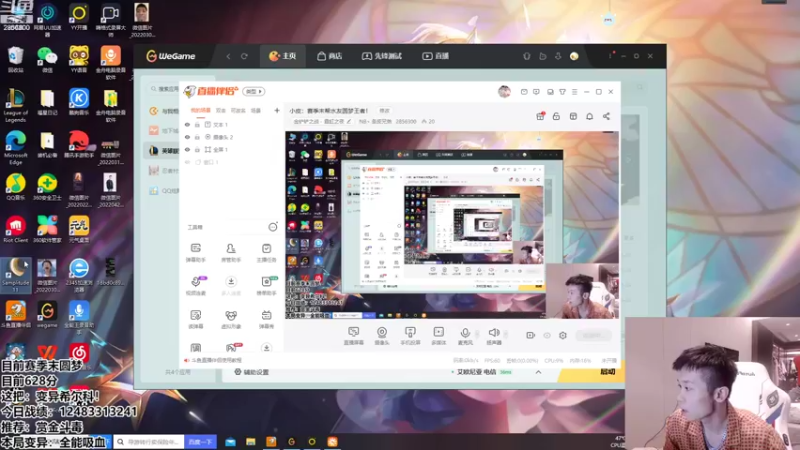The image size is (800, 450).
Task: Open WeGame 直播 tab
Action: 436,56
